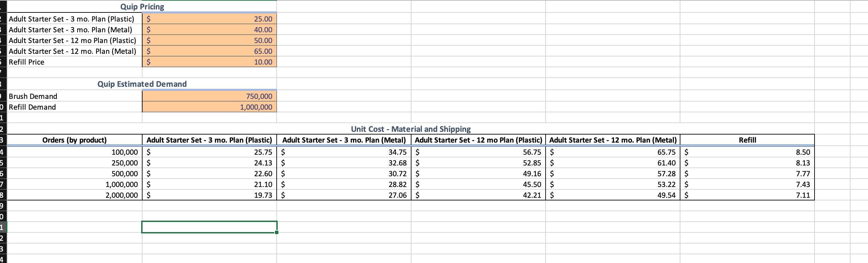Select the 32.68 unit cost cell
The width and height of the screenshot is (868, 263).
coord(344,163)
